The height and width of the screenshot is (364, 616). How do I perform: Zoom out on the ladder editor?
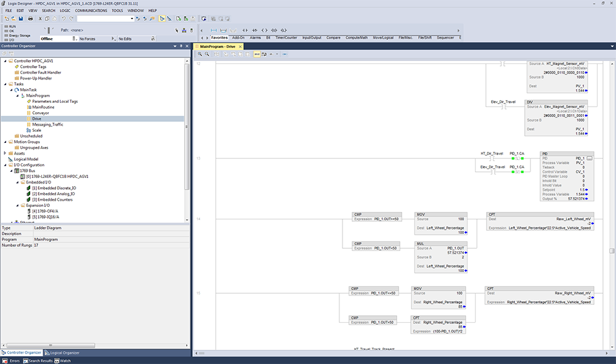tap(207, 54)
